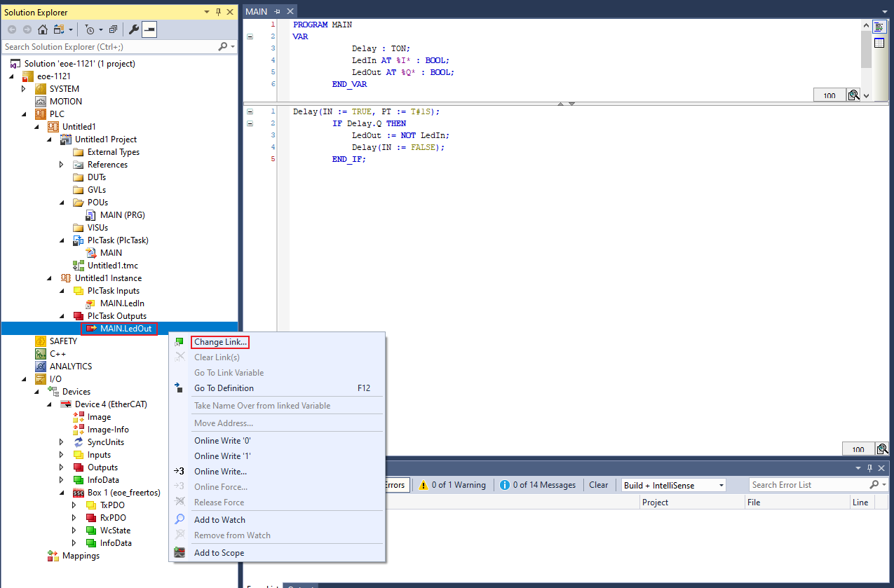Viewport: 894px width, 588px height.
Task: Choose Change Link... from the context menu
Action: click(x=220, y=342)
